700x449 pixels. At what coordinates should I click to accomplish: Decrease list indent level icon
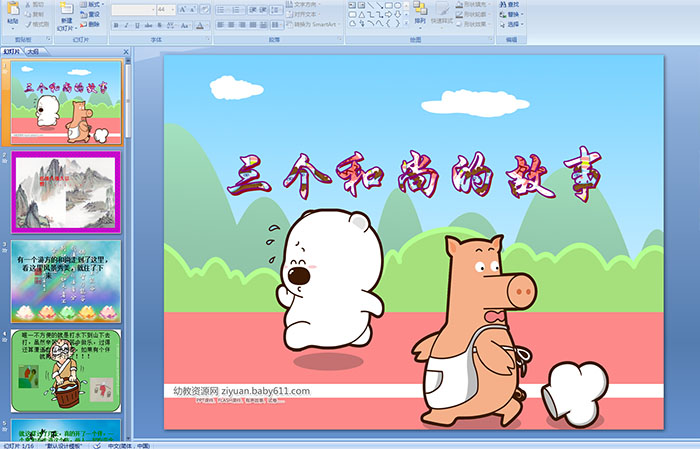[253, 10]
